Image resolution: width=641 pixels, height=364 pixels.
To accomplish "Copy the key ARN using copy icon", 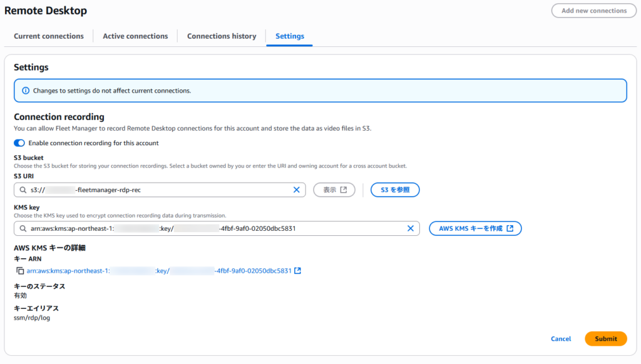I will (x=20, y=271).
